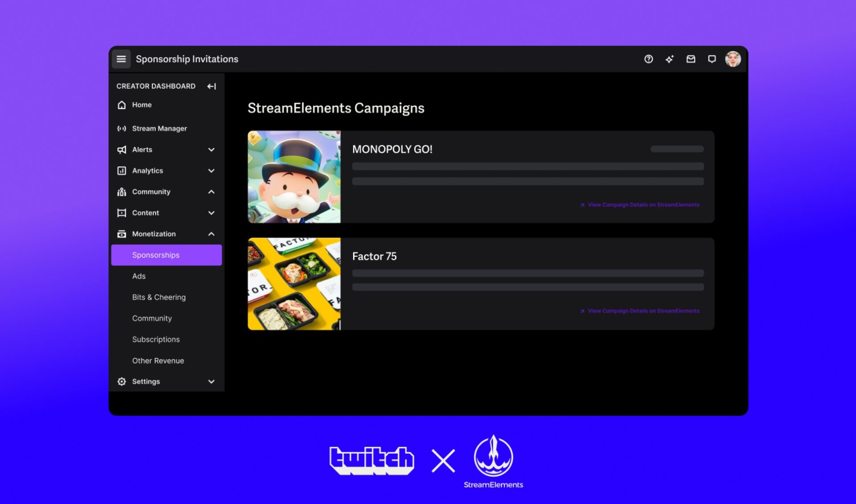The image size is (856, 504).
Task: Open the whispers chat icon
Action: point(712,59)
